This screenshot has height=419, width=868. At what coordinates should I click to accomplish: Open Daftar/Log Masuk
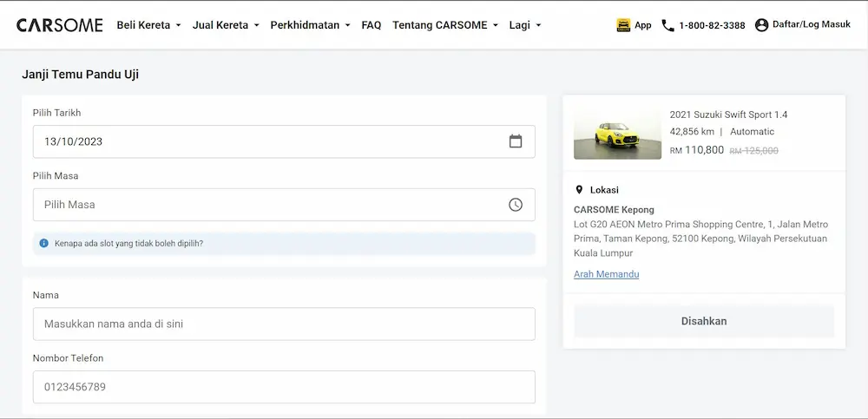point(812,24)
